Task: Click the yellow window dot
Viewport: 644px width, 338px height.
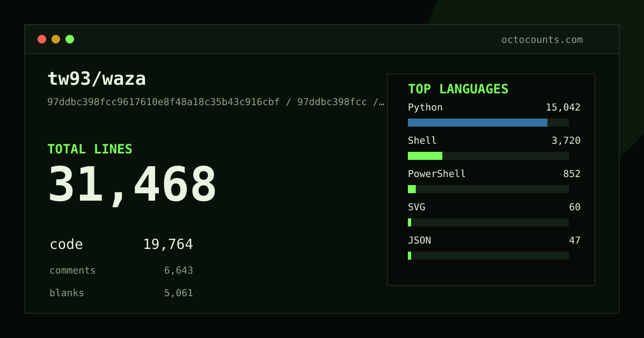Action: tap(56, 39)
